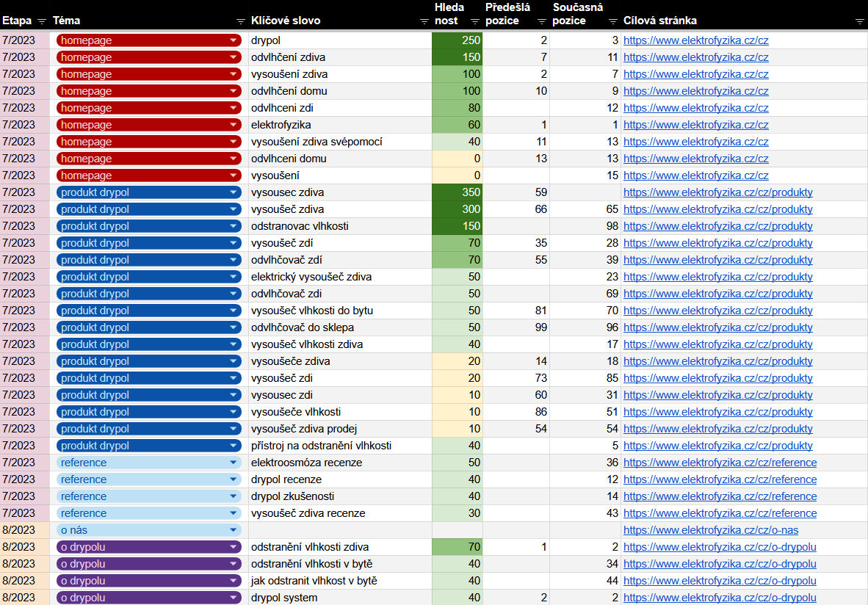Select the 'přístroj na odstranění vlhkosti' cell
Viewport: 868px width, 605px height.
coord(340,446)
